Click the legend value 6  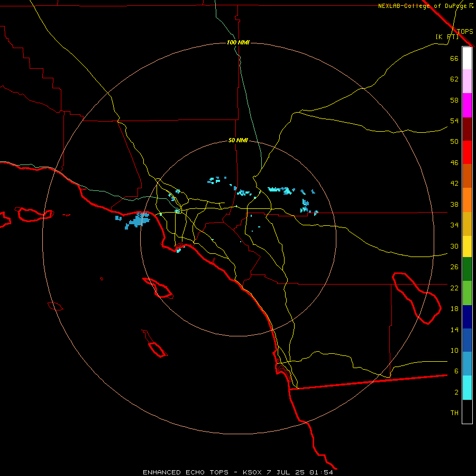456,371
